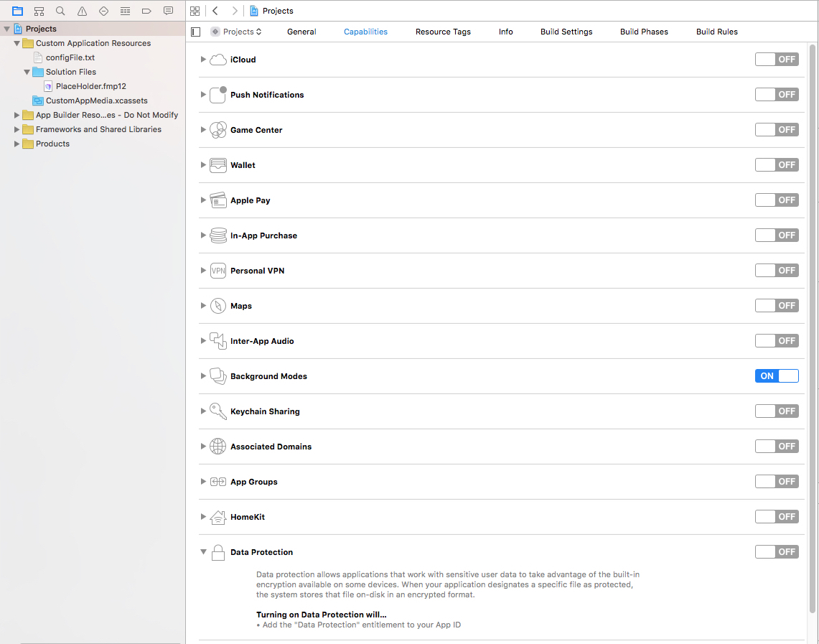Open the Projects target selector dropdown
This screenshot has width=819, height=644.
coord(236,32)
